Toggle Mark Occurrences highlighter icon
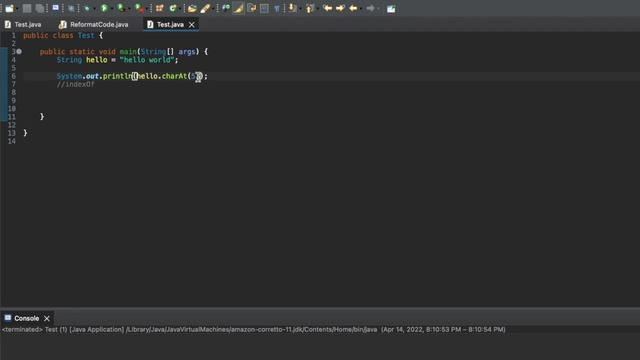Screen dimensions: 640x360 tap(238, 8)
